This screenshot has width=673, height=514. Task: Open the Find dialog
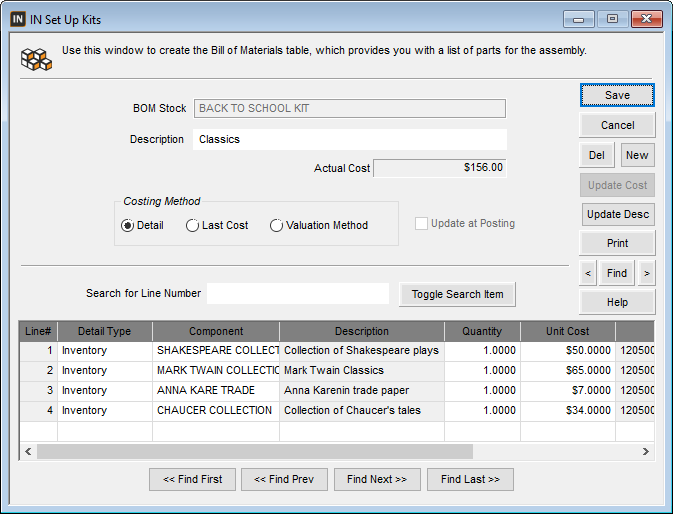click(617, 273)
